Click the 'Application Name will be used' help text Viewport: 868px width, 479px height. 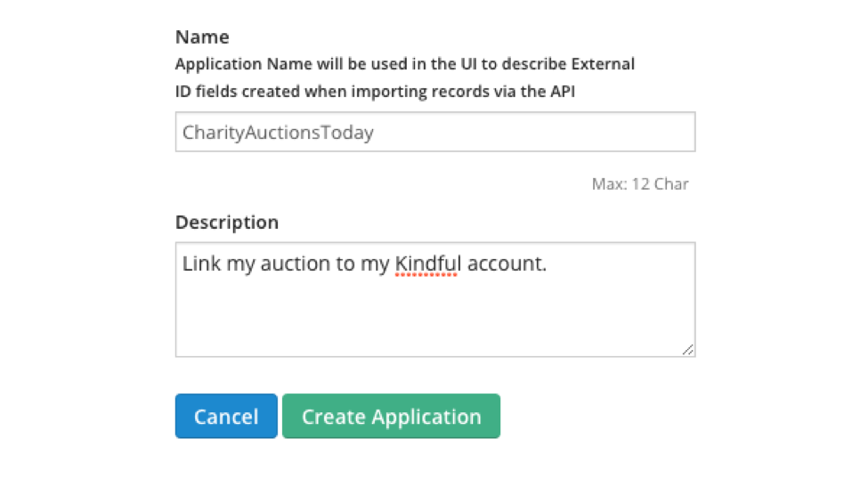pos(405,64)
